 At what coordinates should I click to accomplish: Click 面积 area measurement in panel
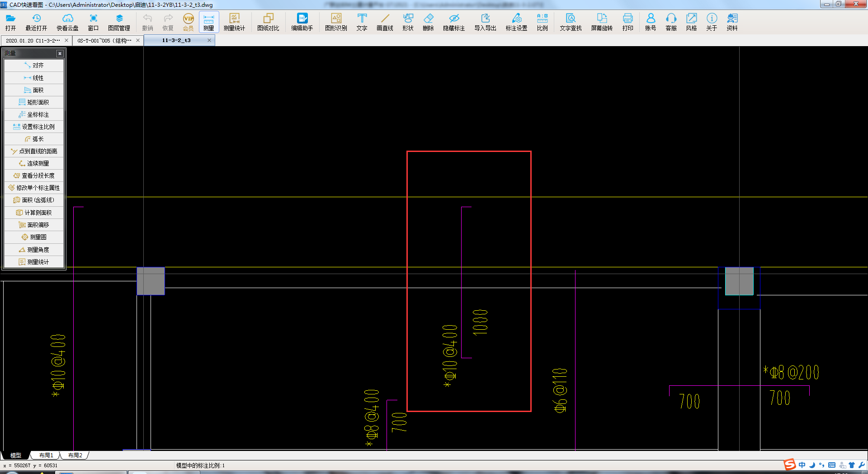tap(34, 90)
